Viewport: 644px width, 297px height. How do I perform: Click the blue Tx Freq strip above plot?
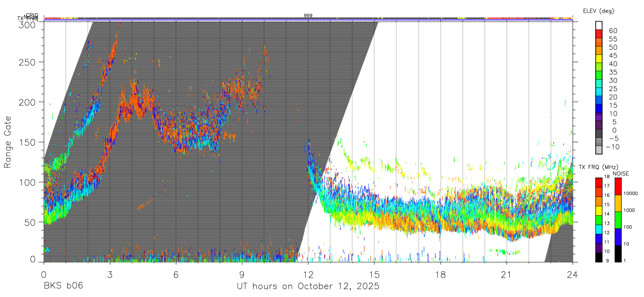[308, 20]
